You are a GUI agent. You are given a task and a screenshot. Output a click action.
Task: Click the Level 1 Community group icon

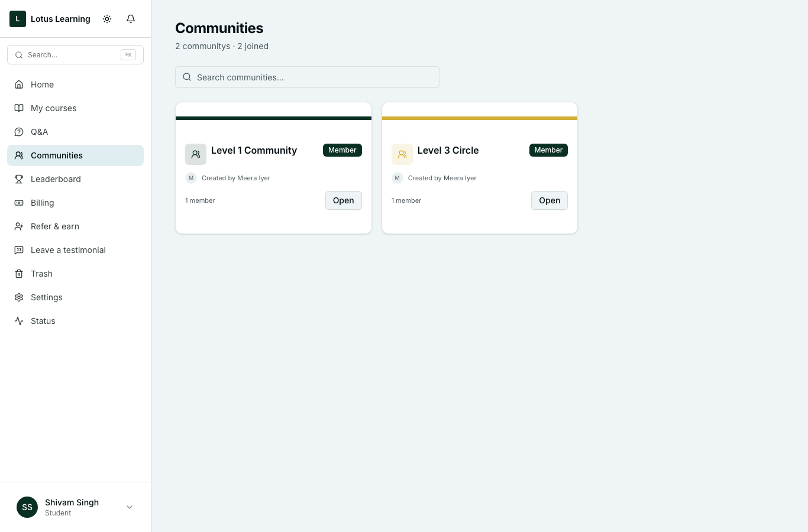[196, 154]
